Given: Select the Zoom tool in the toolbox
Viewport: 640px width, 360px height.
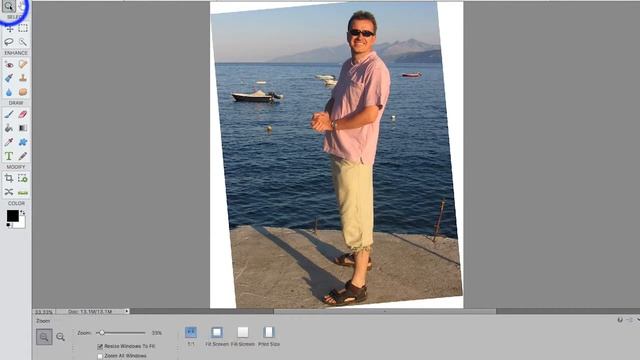Looking at the screenshot, I should pos(9,6).
